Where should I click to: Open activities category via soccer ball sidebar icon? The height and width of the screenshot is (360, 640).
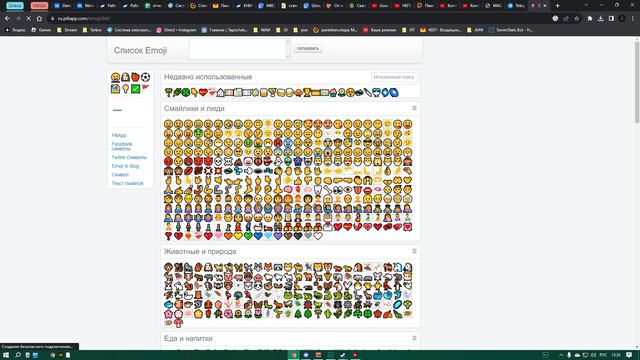(x=146, y=77)
